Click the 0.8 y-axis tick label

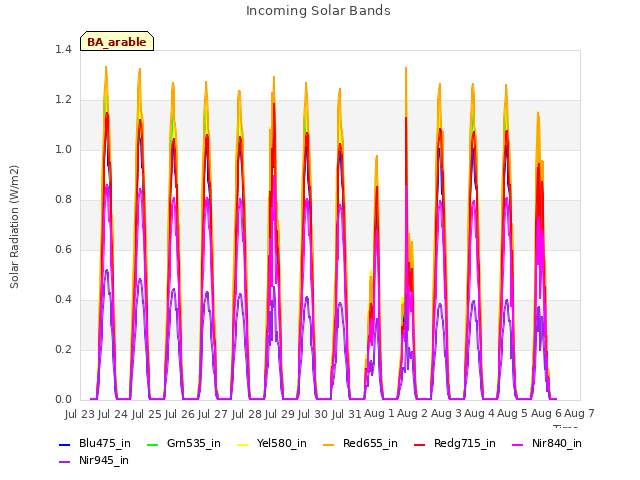pyautogui.click(x=63, y=200)
